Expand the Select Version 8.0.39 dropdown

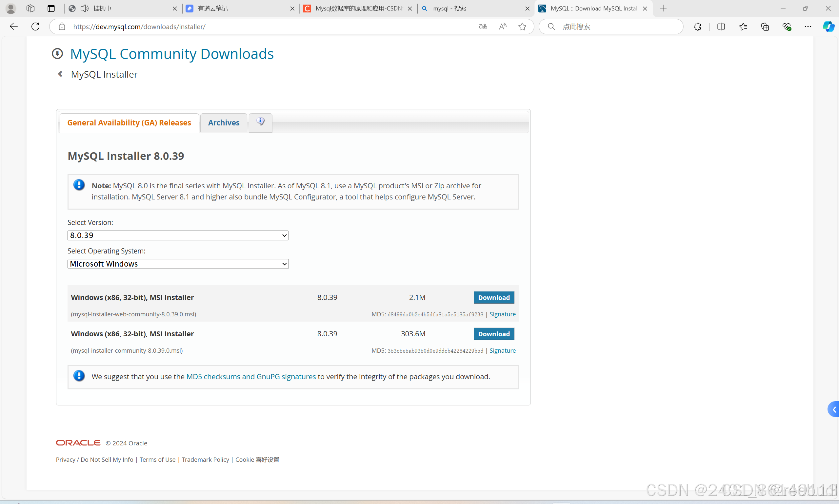point(178,235)
